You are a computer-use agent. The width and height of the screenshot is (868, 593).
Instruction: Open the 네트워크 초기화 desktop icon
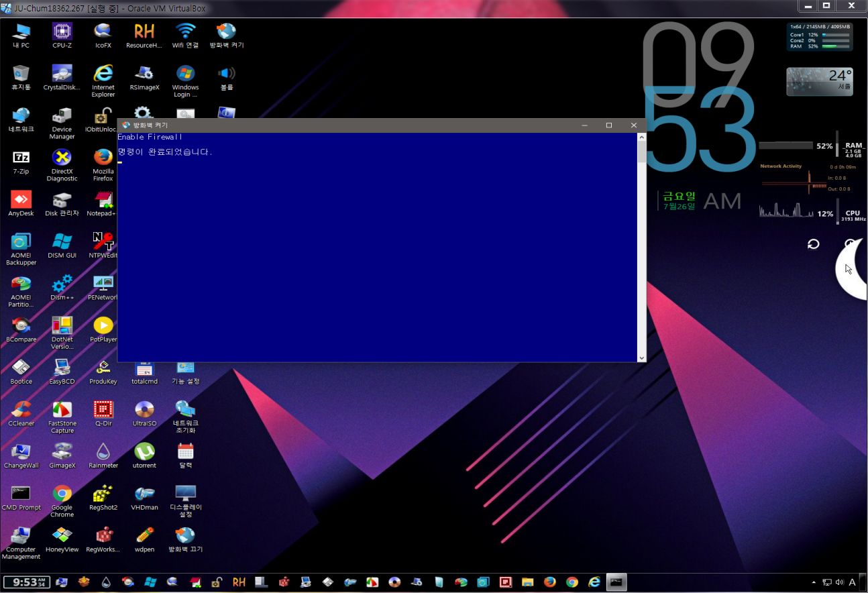[x=185, y=417]
